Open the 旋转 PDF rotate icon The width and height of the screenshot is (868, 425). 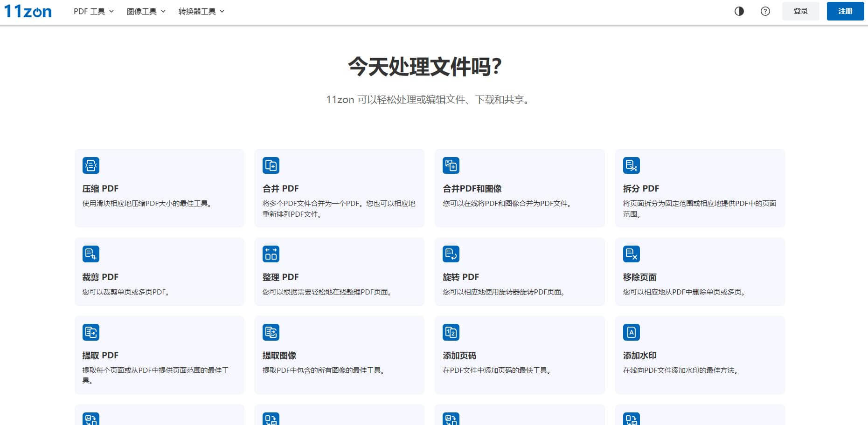coord(451,254)
